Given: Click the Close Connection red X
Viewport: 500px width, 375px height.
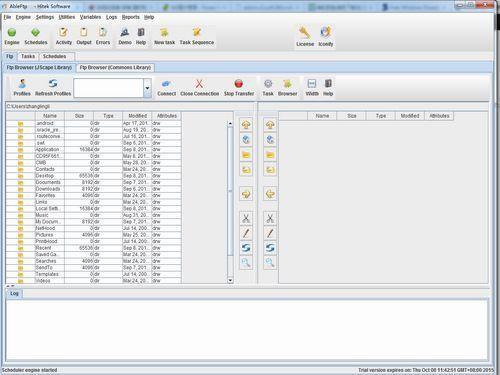Looking at the screenshot, I should tap(199, 83).
